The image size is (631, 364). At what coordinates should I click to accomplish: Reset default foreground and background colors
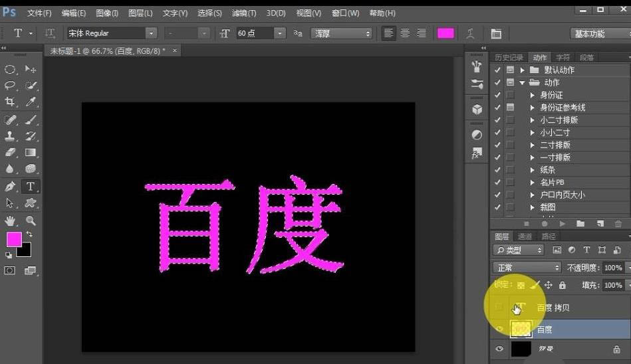pos(9,255)
